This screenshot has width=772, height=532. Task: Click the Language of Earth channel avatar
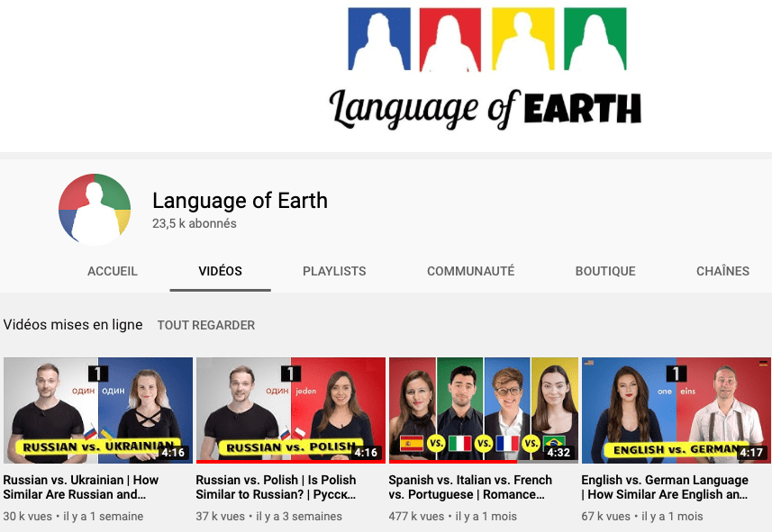tap(95, 210)
